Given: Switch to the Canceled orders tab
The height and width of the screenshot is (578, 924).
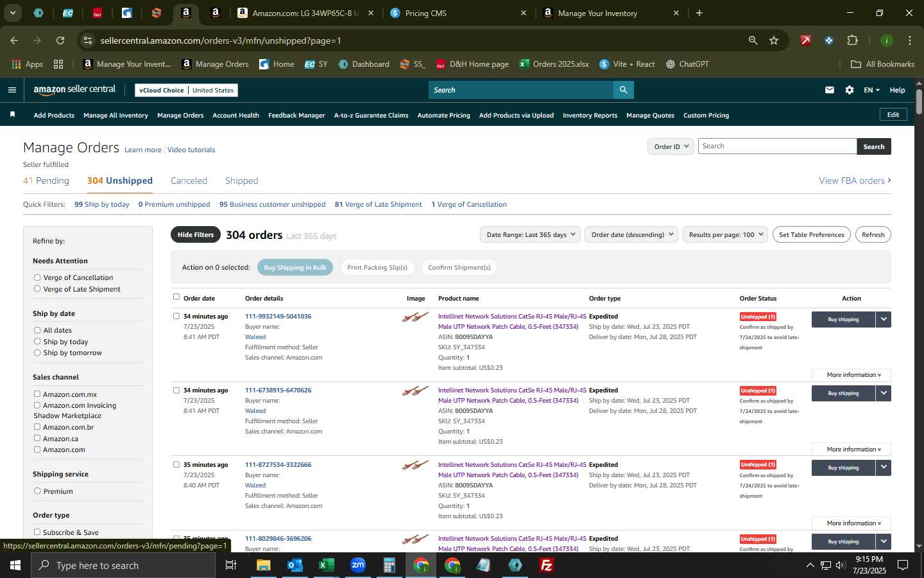Looking at the screenshot, I should coord(189,180).
